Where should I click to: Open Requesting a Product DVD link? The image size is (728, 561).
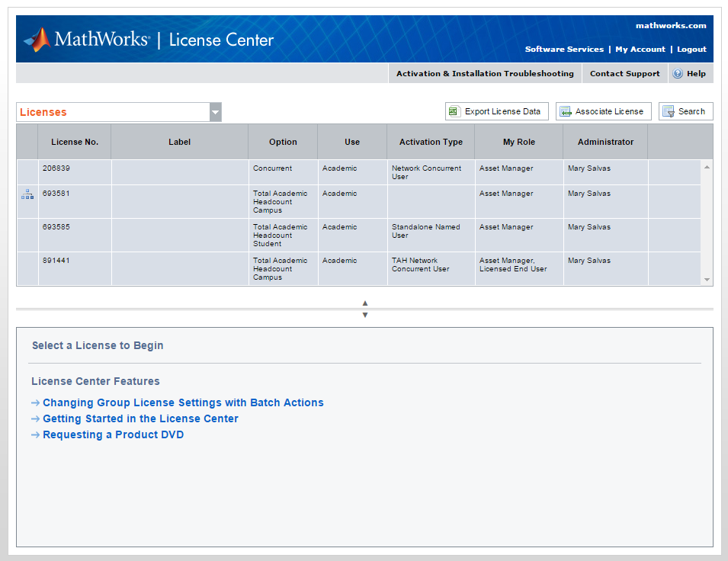pos(114,434)
